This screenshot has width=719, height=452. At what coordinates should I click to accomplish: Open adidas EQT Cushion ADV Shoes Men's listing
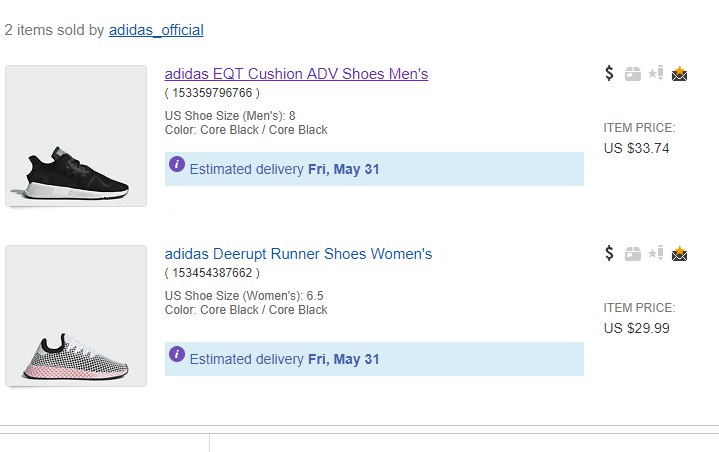296,74
